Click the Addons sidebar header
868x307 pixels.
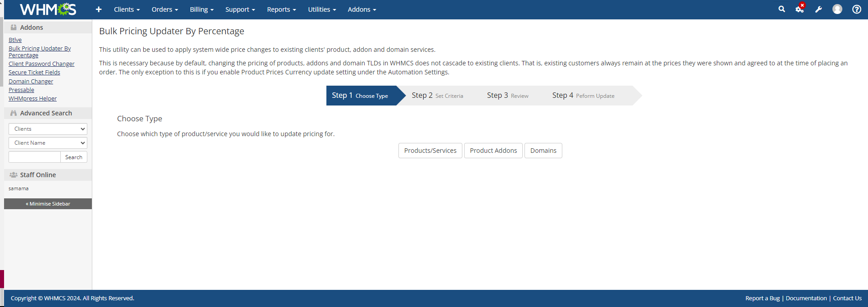click(x=48, y=27)
